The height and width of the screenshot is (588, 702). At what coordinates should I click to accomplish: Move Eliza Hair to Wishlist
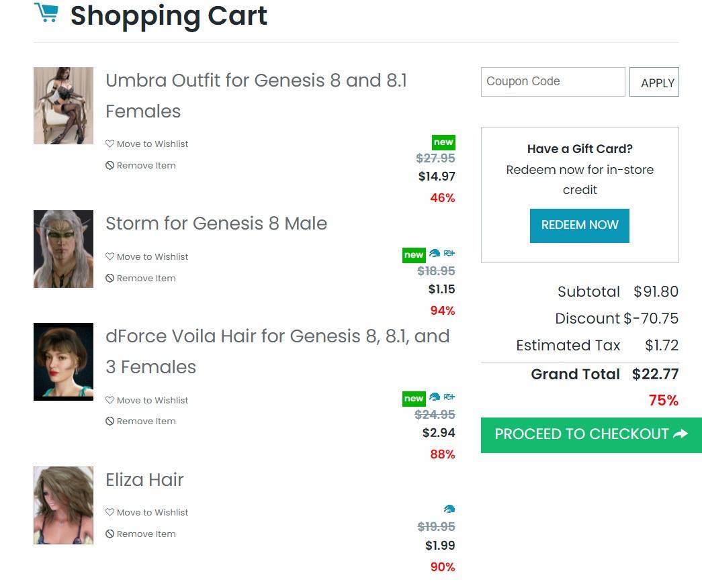click(147, 512)
